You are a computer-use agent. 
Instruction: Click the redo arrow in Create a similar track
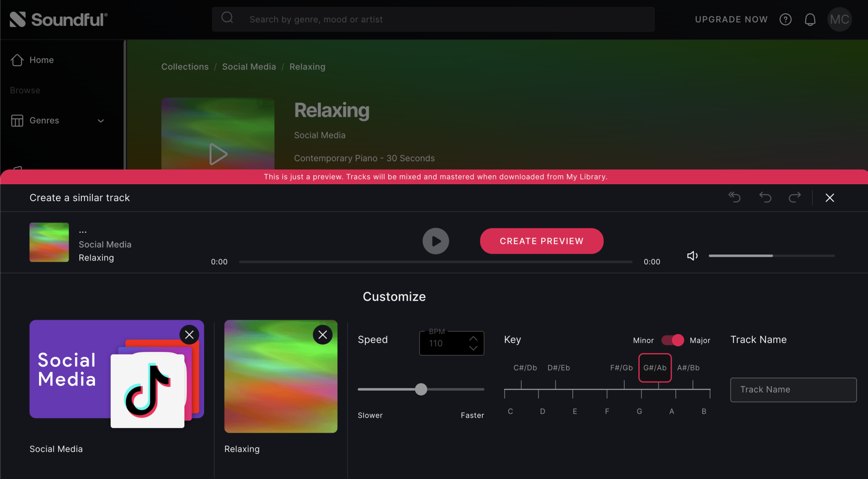pos(794,197)
